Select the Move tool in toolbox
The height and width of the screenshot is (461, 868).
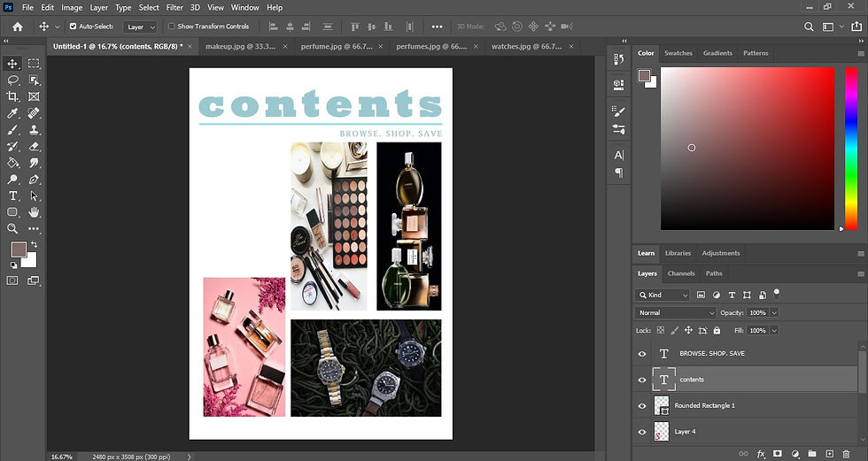point(12,64)
